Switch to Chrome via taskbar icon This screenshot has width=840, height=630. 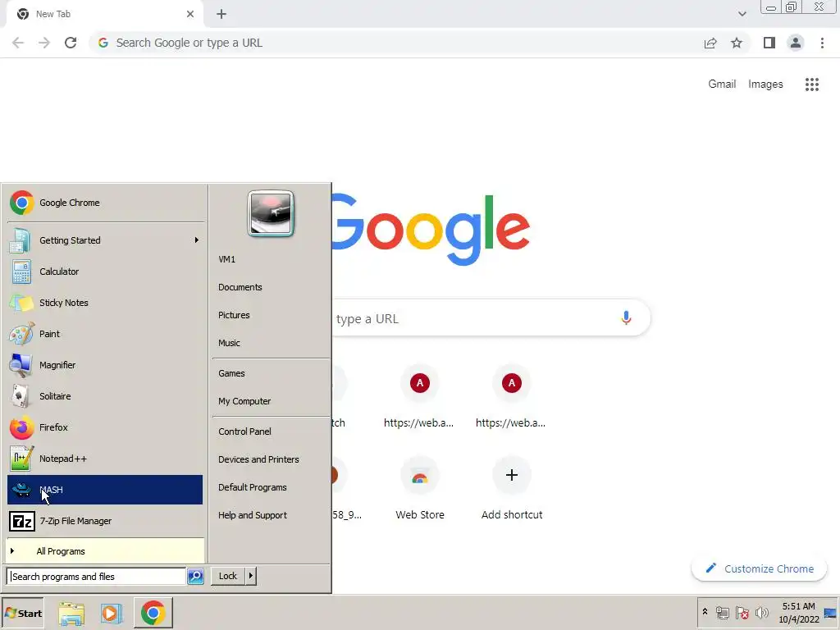click(x=153, y=613)
